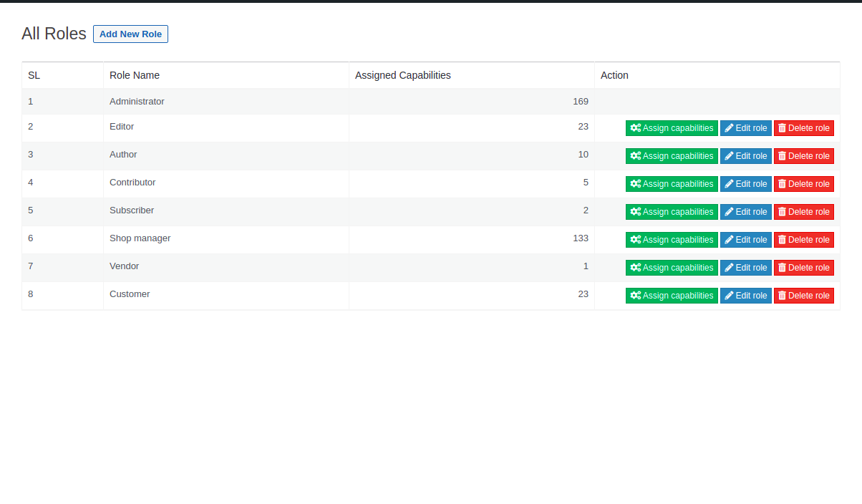Delete the Contributor role

(804, 184)
